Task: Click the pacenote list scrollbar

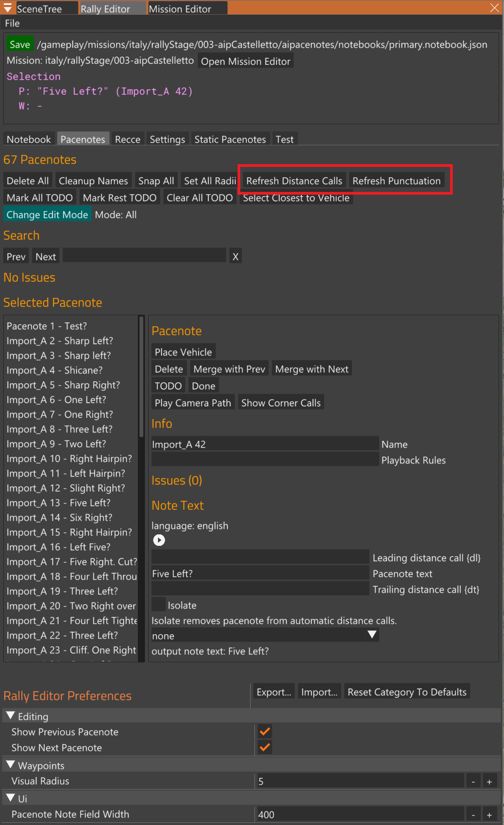Action: pyautogui.click(x=142, y=376)
